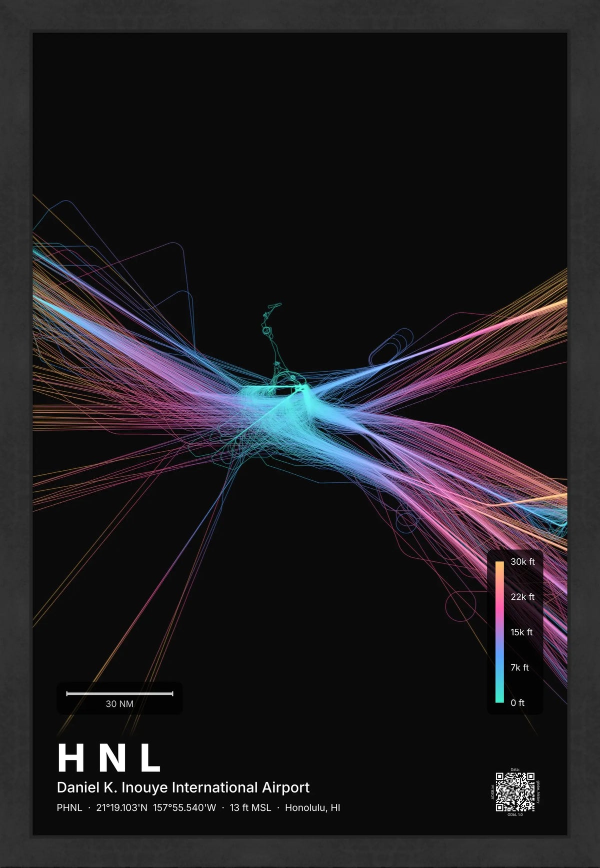Click the '30 NM' scale label
The width and height of the screenshot is (600, 868).
[x=119, y=704]
